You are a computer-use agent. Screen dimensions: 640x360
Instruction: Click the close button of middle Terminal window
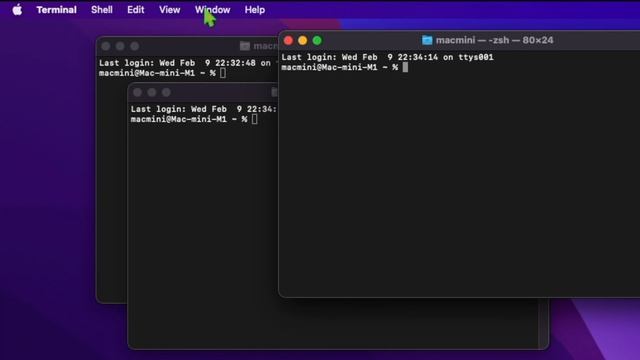(138, 92)
